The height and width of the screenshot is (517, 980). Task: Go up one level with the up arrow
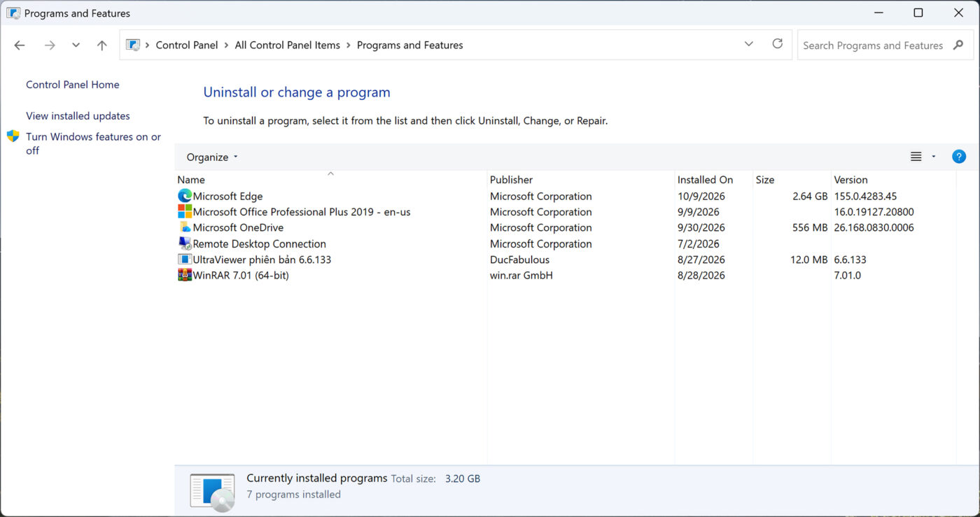[x=102, y=45]
